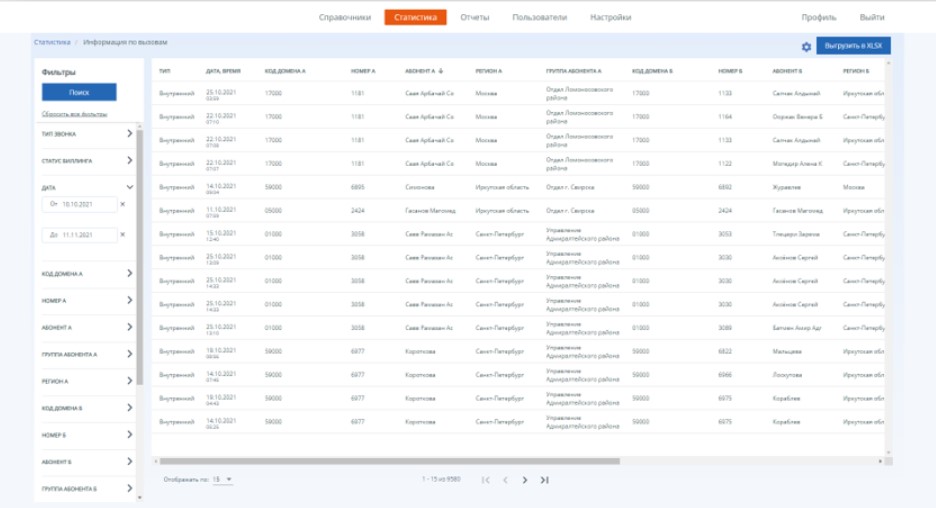Viewport: 936px width, 508px height.
Task: Sort by Абонент А column arrow
Action: click(441, 71)
